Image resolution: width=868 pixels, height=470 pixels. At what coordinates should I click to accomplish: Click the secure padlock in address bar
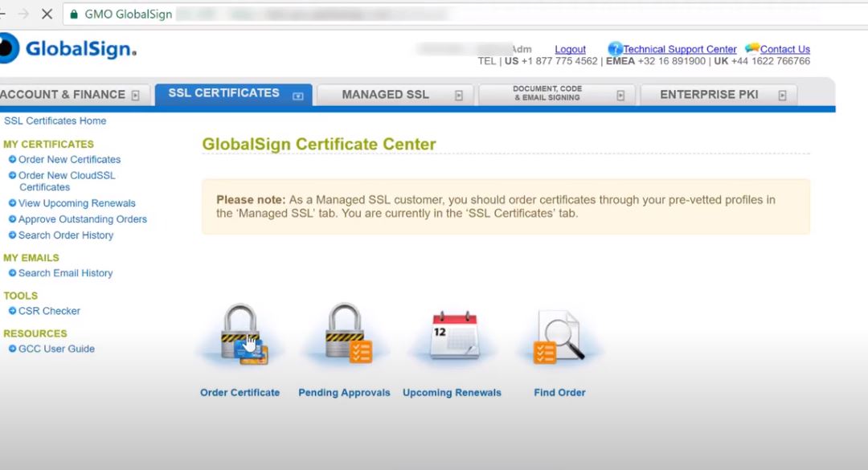[x=74, y=14]
